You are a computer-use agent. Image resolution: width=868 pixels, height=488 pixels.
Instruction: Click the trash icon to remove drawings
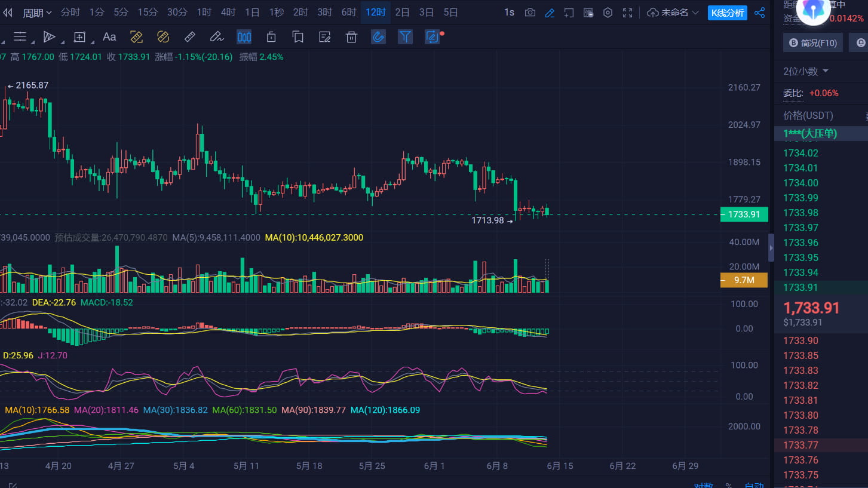point(351,36)
